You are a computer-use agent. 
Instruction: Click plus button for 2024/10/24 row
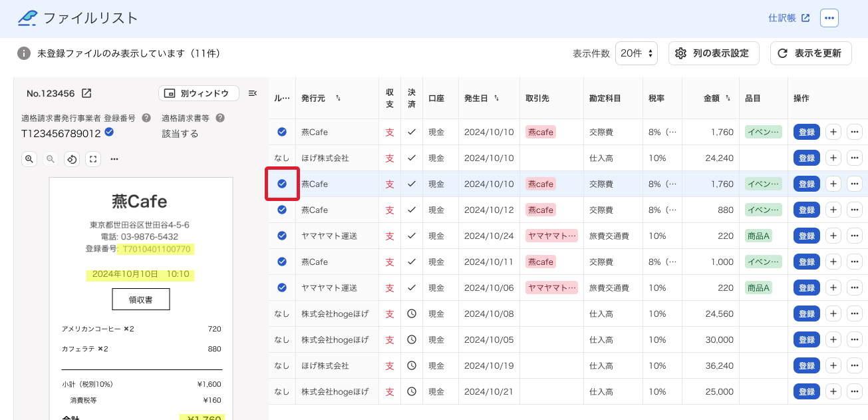point(833,236)
